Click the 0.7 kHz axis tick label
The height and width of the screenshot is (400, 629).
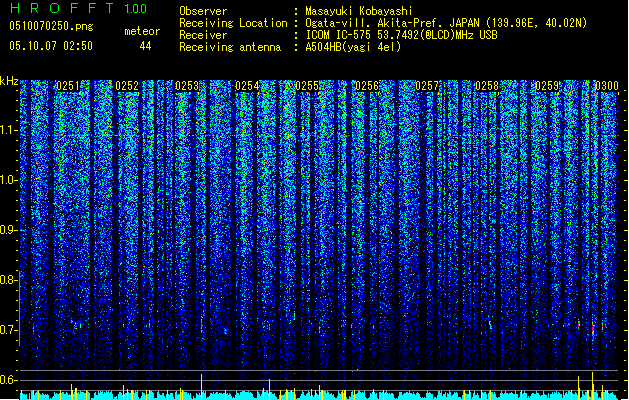(8, 330)
